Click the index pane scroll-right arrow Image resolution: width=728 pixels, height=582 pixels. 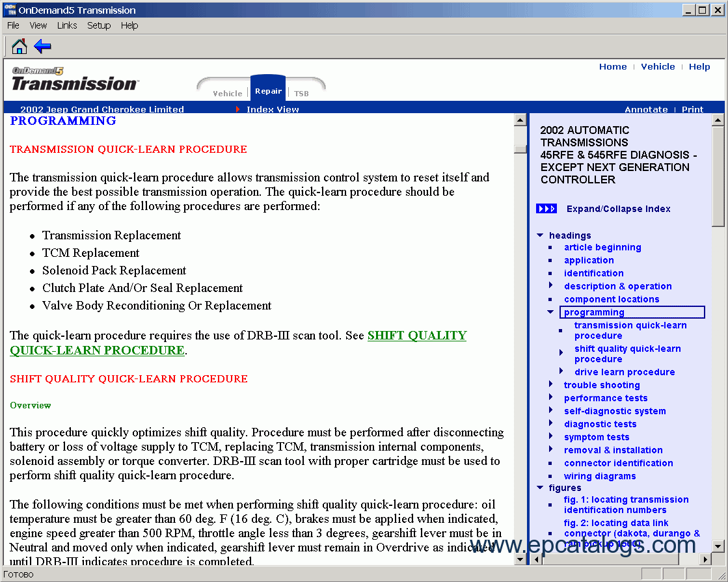[706, 559]
